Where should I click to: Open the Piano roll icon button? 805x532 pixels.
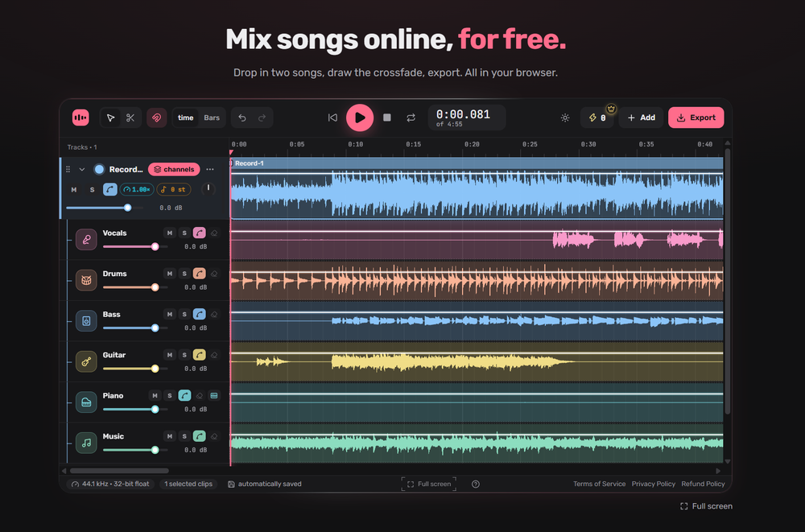[214, 395]
